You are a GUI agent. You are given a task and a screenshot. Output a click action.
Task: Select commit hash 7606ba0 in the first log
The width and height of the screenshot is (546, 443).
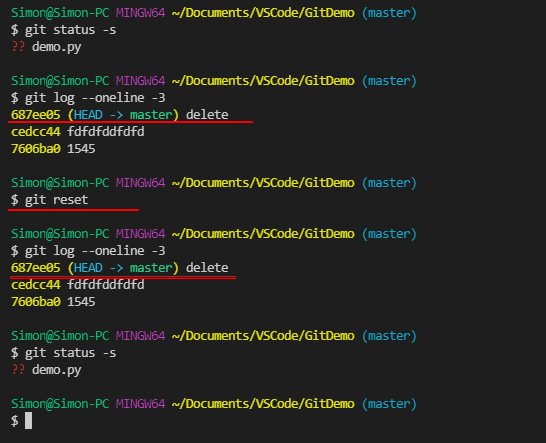tap(36, 149)
